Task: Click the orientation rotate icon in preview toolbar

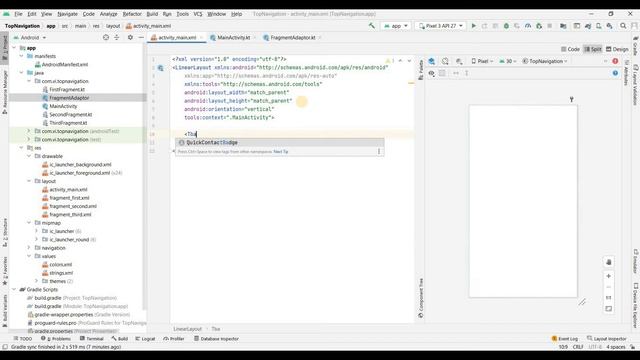Action: (x=445, y=61)
